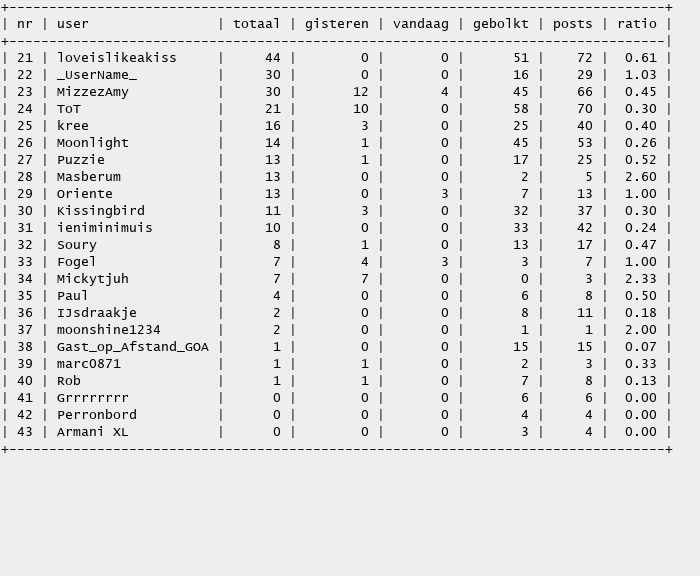
Task: Select the user Armani XL
Action: (93, 432)
